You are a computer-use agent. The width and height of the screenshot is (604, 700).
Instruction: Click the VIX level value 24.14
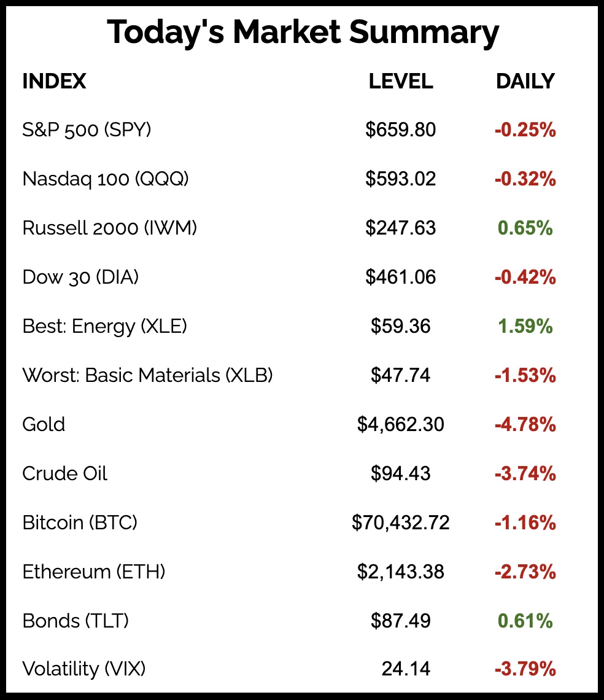tap(406, 668)
